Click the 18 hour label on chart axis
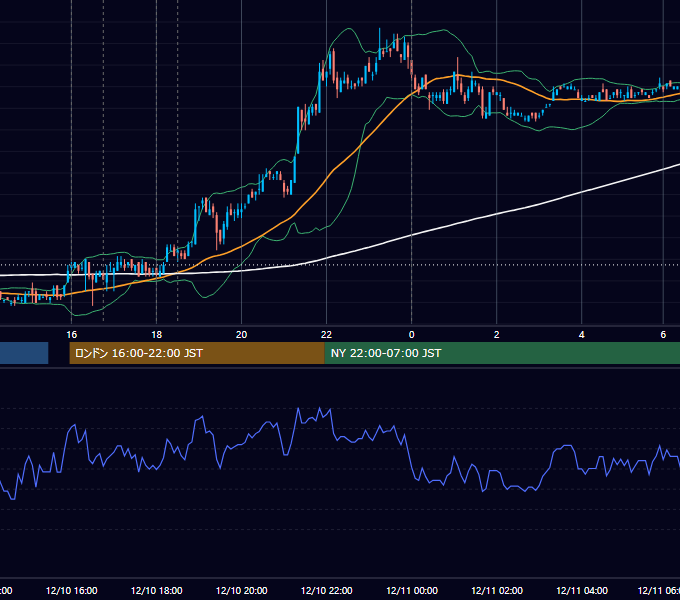Viewport: 680px width, 600px height. tap(157, 335)
